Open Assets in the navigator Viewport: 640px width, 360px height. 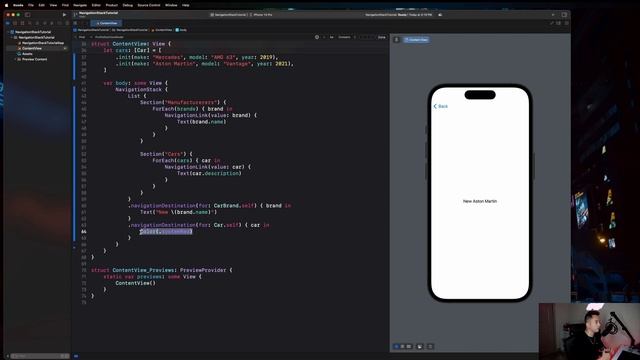click(x=27, y=54)
